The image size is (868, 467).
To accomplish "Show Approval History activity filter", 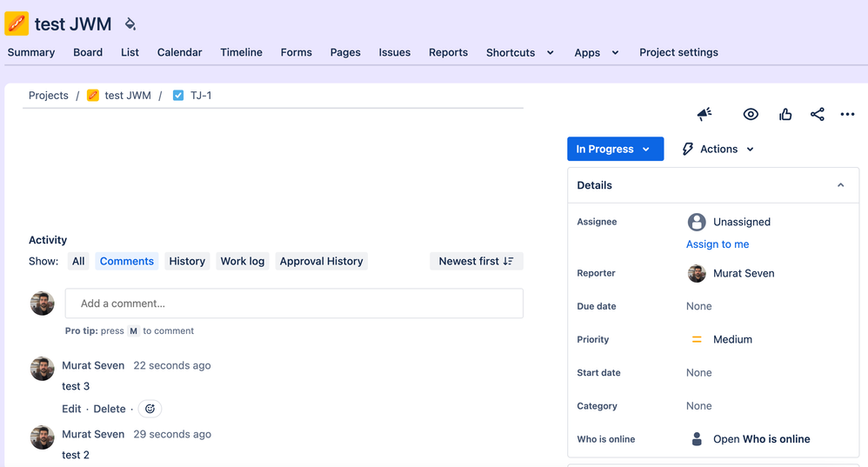I will point(321,261).
